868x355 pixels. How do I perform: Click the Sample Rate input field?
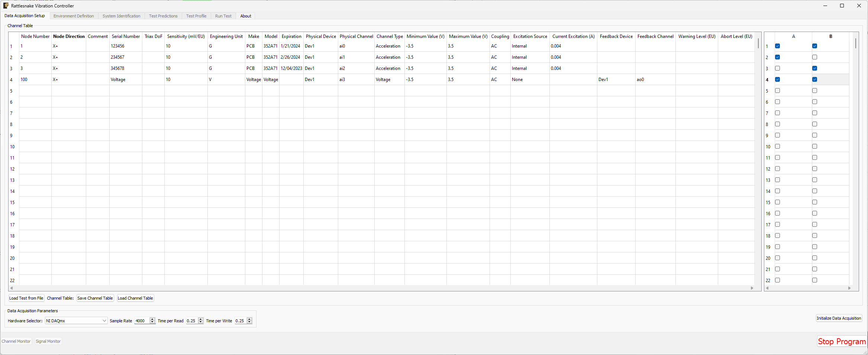pos(142,320)
